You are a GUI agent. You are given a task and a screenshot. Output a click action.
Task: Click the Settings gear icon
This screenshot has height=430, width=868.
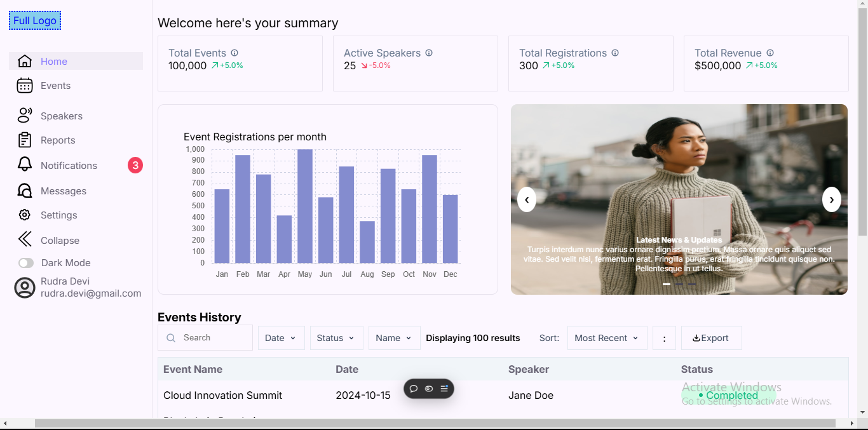[x=25, y=215]
